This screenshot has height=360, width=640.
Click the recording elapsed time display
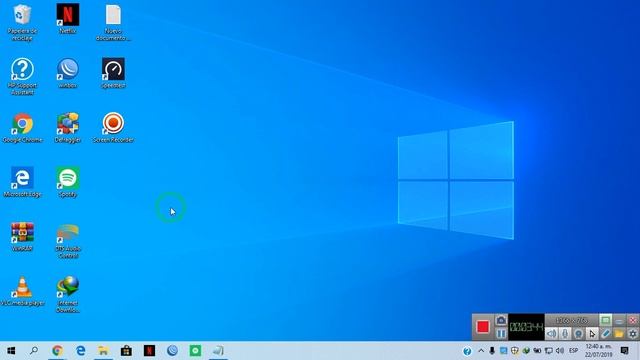(526, 327)
